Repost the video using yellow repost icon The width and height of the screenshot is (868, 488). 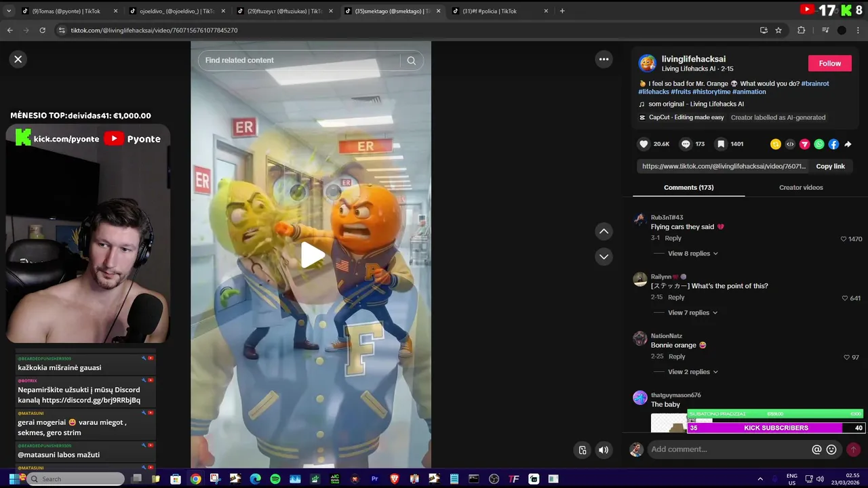[x=776, y=144]
